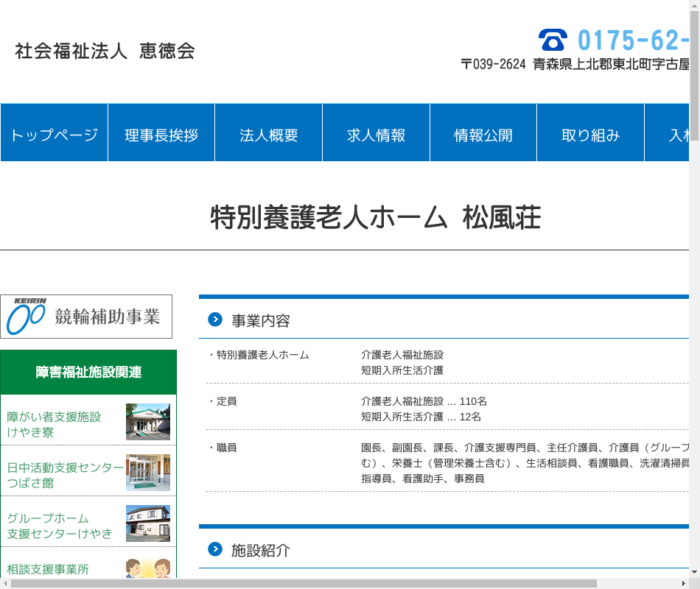Image resolution: width=700 pixels, height=589 pixels.
Task: Select 法人概要 in the navigation bar
Action: tap(269, 135)
